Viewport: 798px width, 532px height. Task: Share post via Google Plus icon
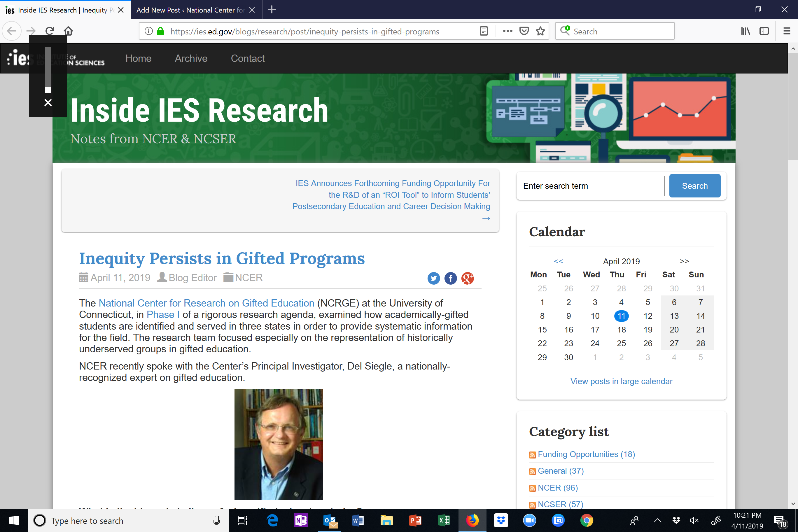(x=467, y=278)
